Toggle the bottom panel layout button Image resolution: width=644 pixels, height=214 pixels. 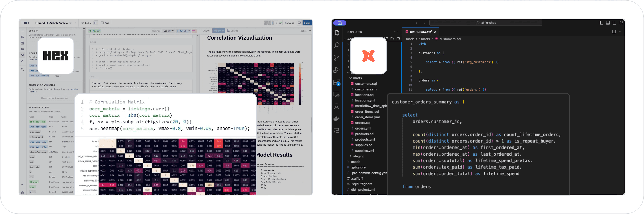click(x=608, y=23)
